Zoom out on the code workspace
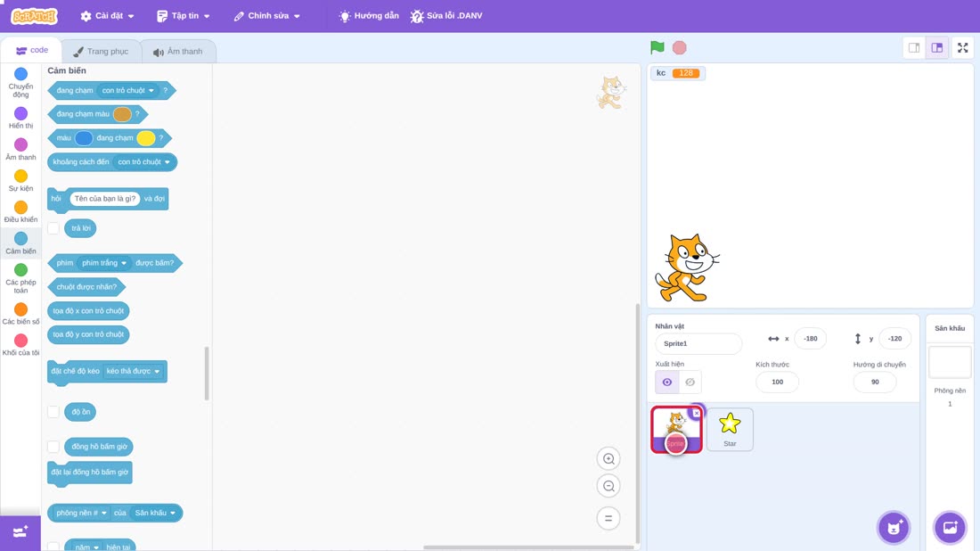The image size is (980, 551). click(608, 486)
